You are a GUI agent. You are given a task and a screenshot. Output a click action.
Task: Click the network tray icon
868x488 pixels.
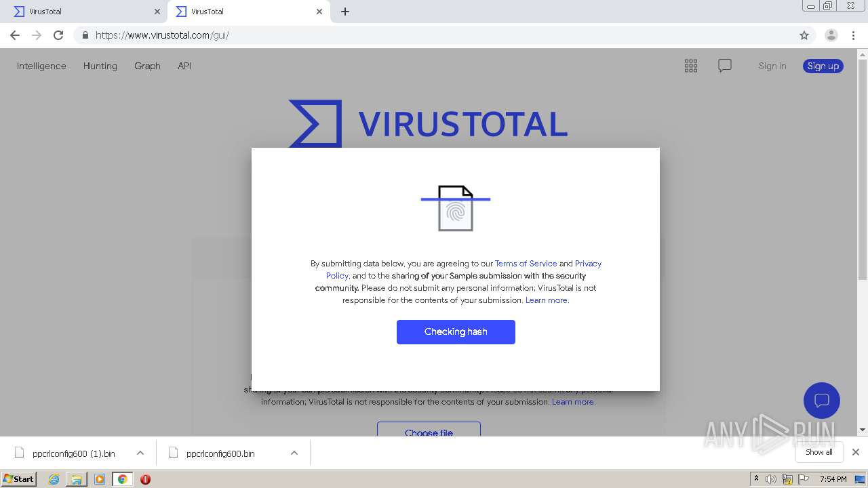click(787, 479)
